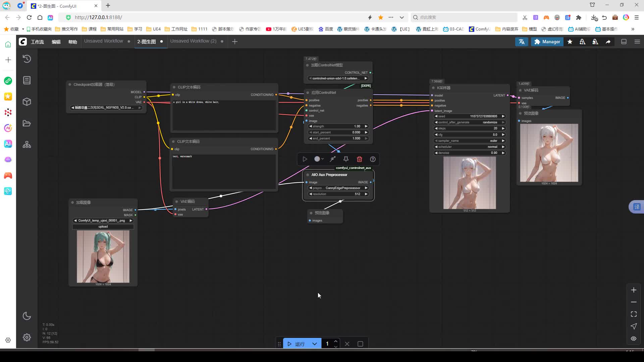The image size is (644, 362).
Task: Open the workflows folder sidebar icon
Action: (27, 123)
